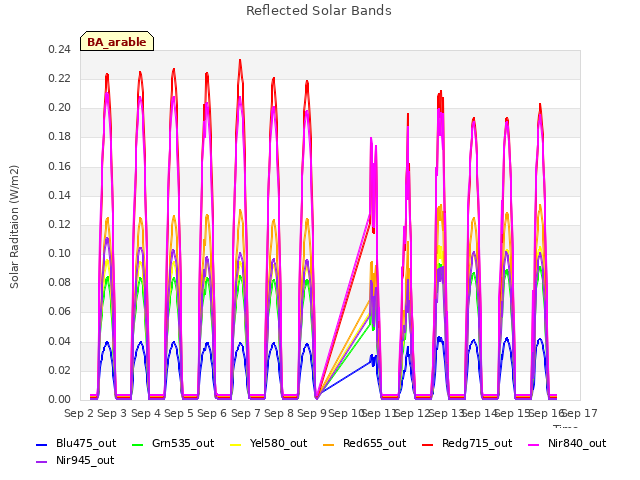Screen dimensions: 640x480
Task: Select the purple Nir945_out legend color marker
Action: 42,462
